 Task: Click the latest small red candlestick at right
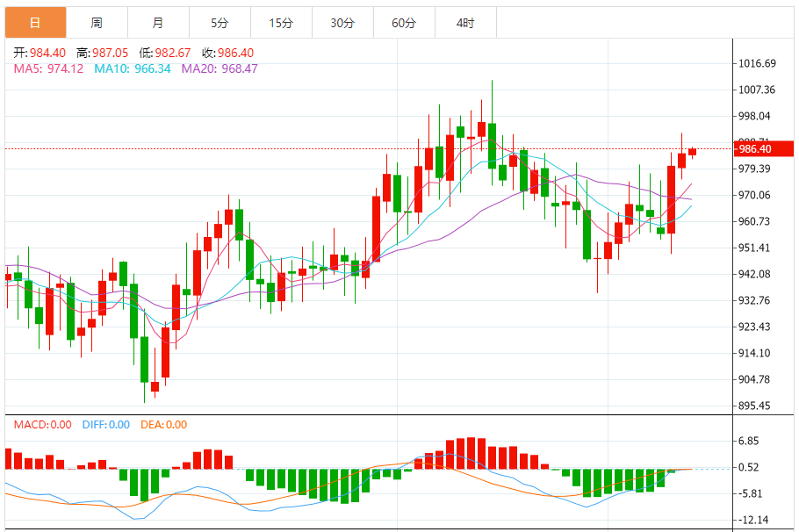[692, 152]
